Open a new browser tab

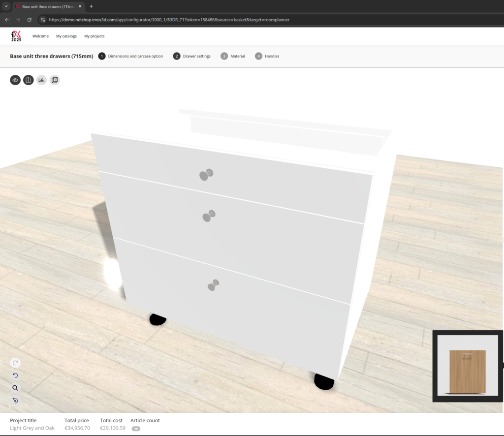click(91, 6)
